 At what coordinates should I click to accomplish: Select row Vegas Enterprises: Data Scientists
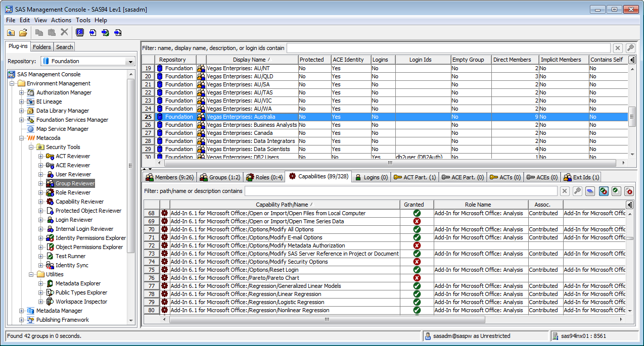coord(385,149)
